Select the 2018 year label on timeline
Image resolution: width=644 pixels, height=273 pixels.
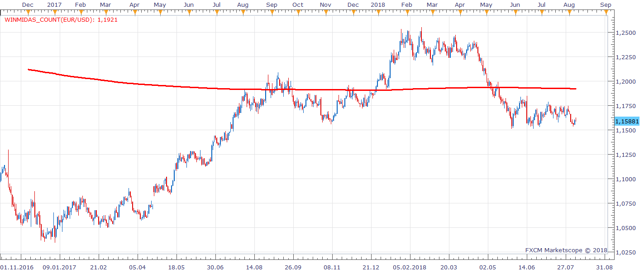(x=377, y=5)
